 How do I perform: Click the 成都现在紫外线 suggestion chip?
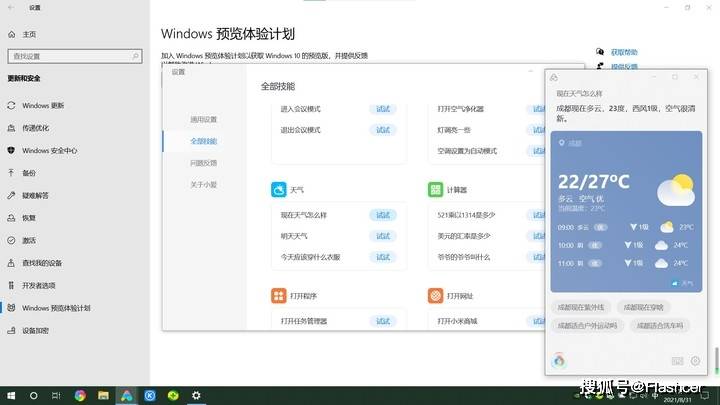pyautogui.click(x=581, y=307)
